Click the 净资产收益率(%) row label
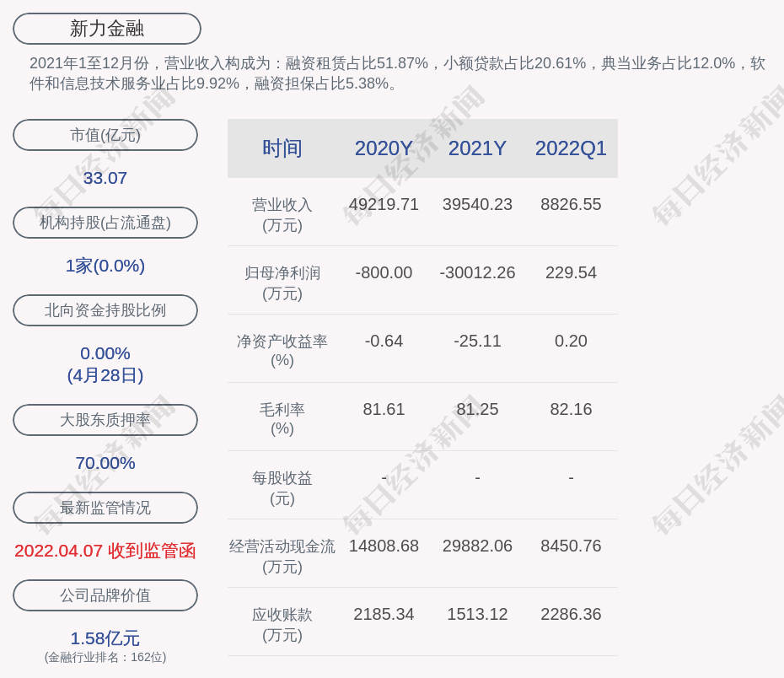This screenshot has height=678, width=784. pyautogui.click(x=282, y=351)
